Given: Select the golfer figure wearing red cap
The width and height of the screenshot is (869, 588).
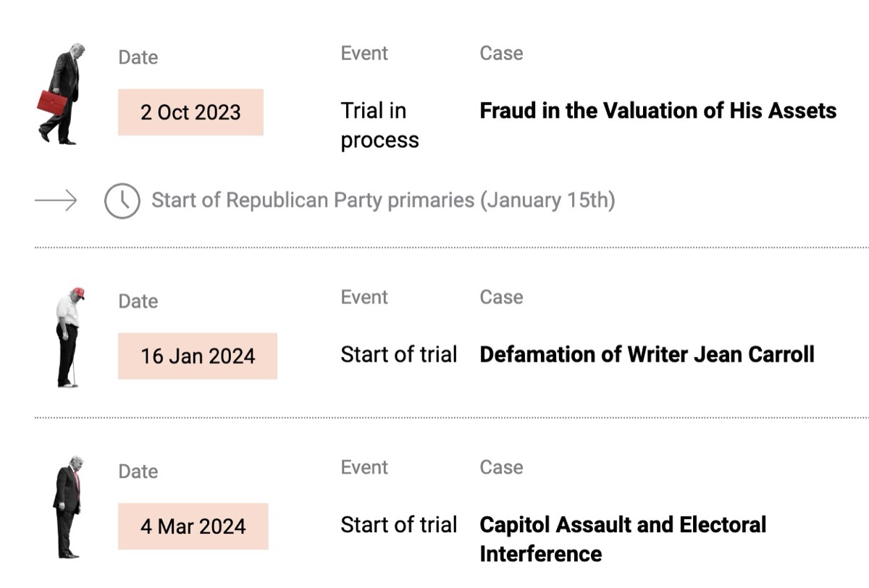Looking at the screenshot, I should pos(68,337).
